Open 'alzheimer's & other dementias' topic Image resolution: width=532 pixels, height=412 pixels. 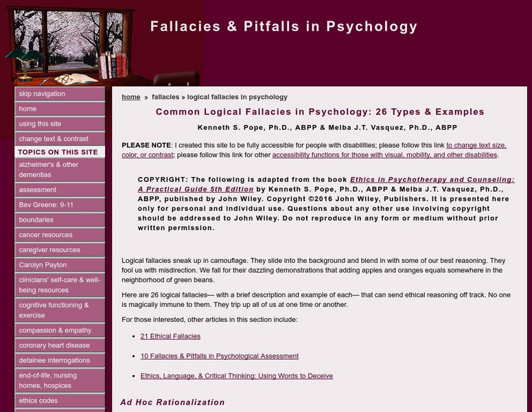point(60,170)
